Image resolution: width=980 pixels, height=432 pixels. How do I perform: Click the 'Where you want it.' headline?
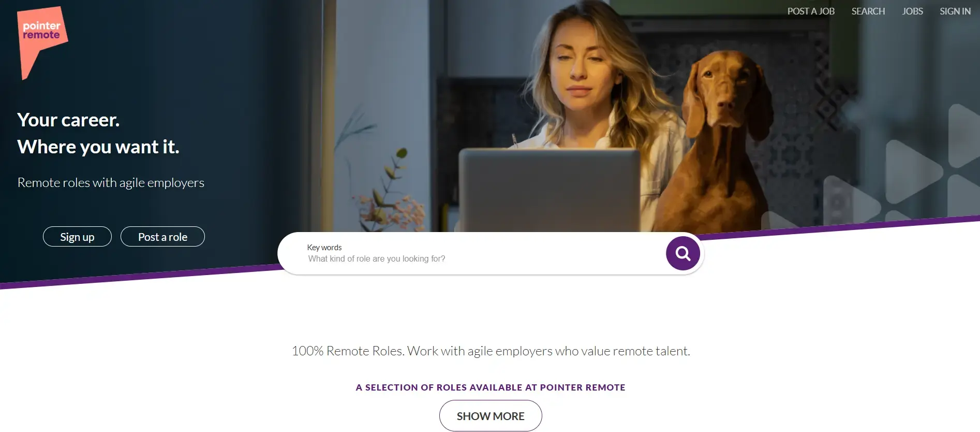[98, 147]
